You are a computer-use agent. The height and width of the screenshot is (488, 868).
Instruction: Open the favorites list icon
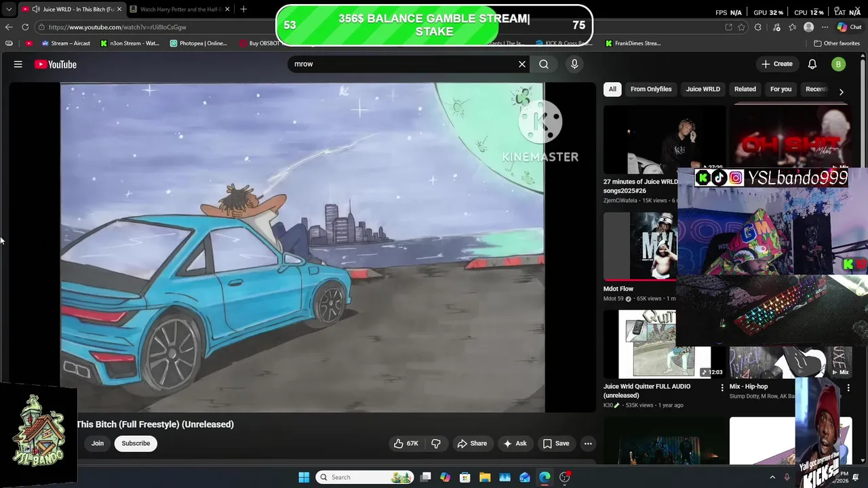[792, 27]
